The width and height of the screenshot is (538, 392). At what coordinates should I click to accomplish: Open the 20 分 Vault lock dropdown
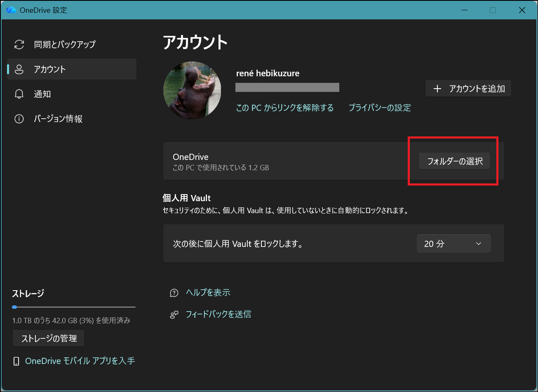pyautogui.click(x=454, y=244)
